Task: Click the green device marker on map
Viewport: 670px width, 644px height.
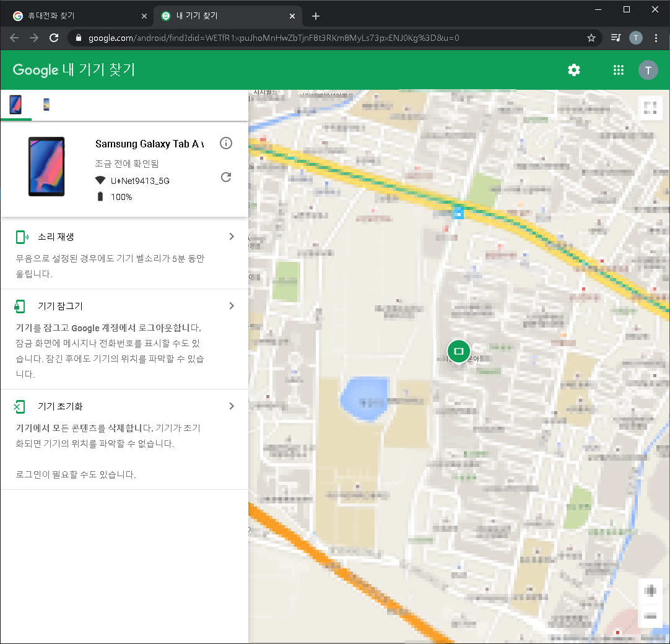Action: click(x=458, y=351)
